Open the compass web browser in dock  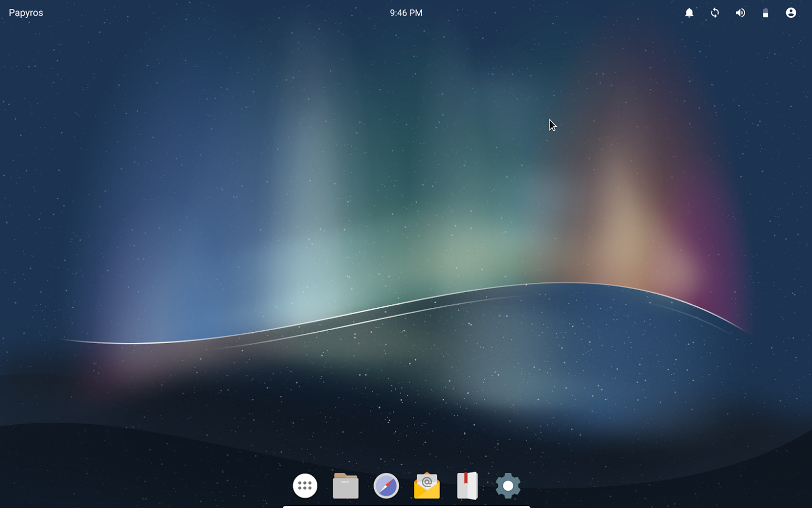click(386, 486)
